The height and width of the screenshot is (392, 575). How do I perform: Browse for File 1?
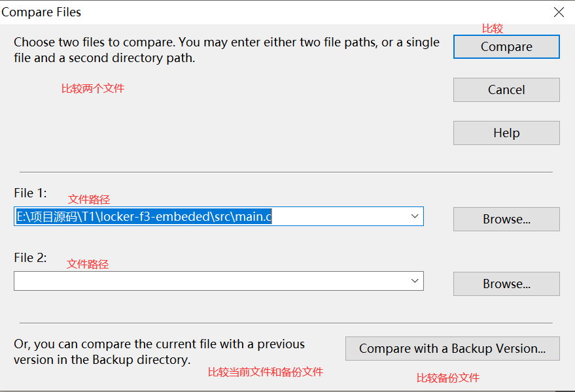coord(506,220)
